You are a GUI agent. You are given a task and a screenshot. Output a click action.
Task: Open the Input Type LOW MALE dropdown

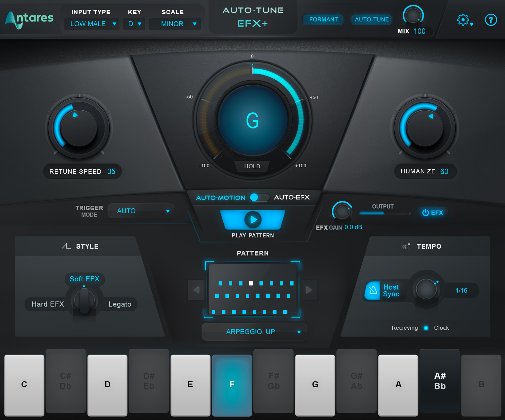tap(92, 24)
